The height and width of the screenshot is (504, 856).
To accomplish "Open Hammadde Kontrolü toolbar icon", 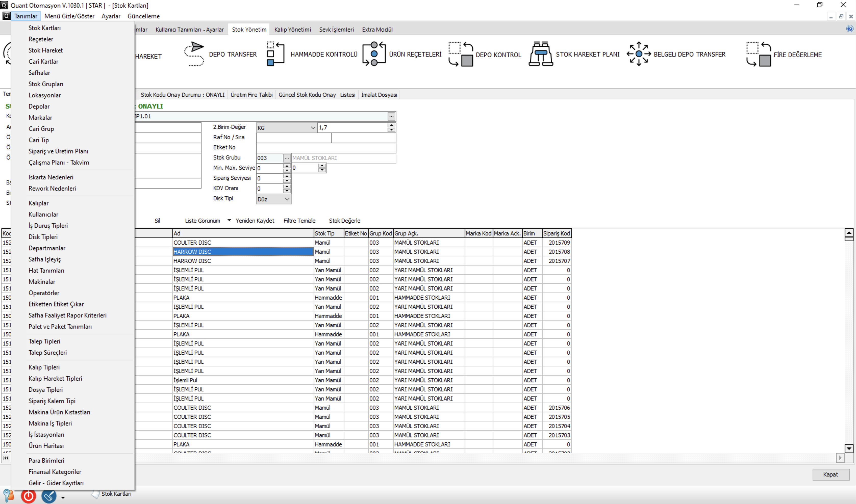I will click(275, 54).
